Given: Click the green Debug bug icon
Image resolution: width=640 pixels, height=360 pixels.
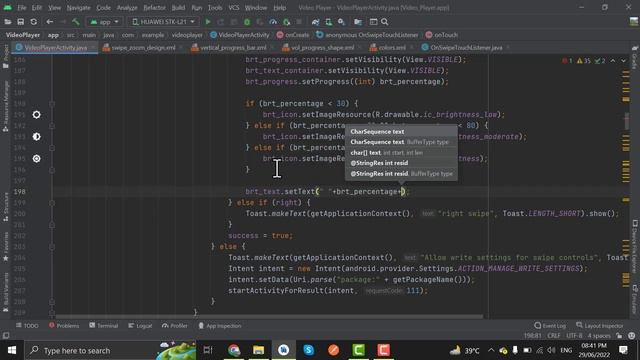Looking at the screenshot, I should 247,22.
